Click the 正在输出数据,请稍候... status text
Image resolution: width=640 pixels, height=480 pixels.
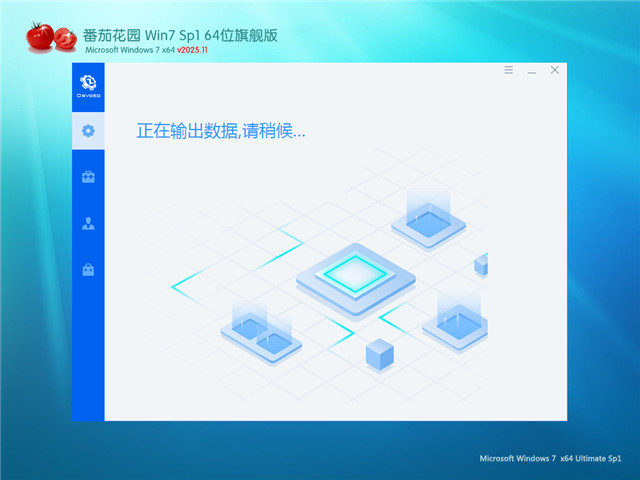point(220,131)
